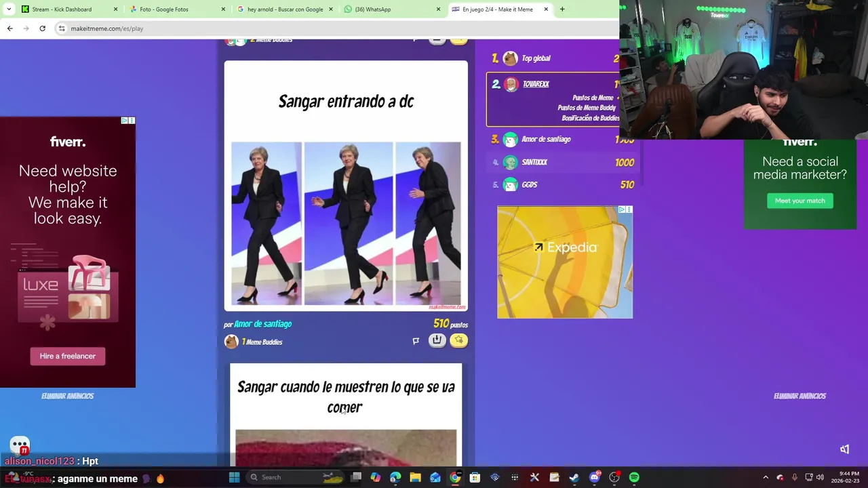Screen dimensions: 868x488
Task: Open the tab search dropdown arrow
Action: (x=9, y=9)
